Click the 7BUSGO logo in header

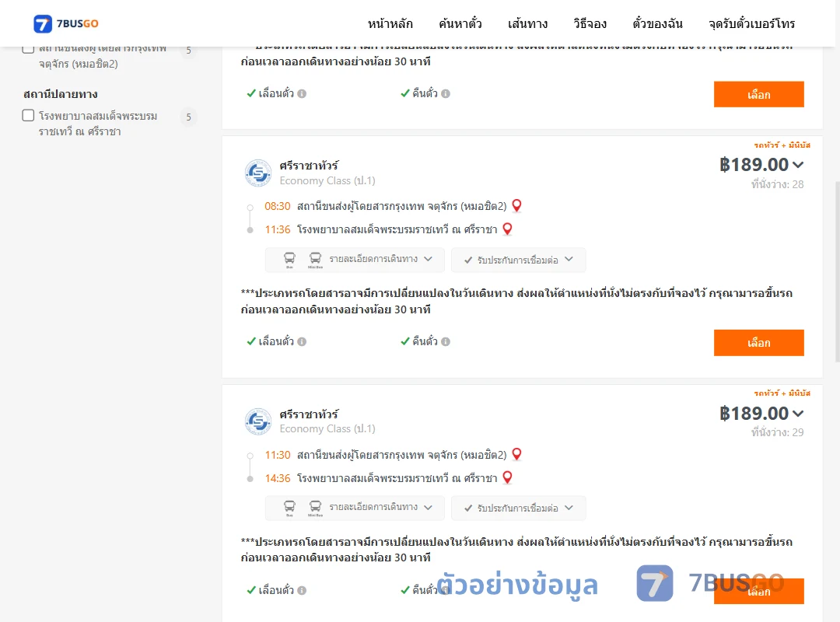point(66,23)
